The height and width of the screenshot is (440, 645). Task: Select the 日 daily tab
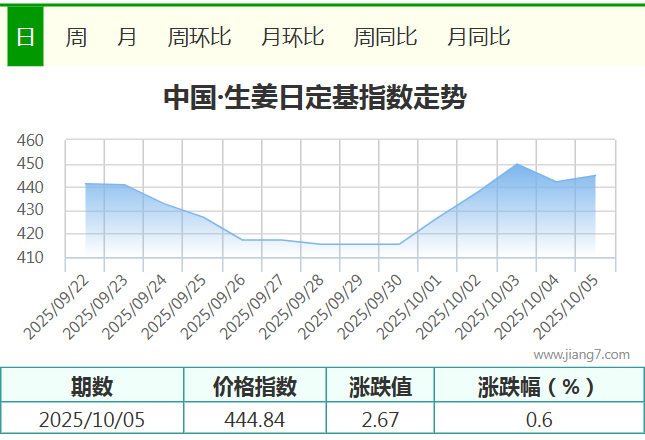pyautogui.click(x=25, y=37)
